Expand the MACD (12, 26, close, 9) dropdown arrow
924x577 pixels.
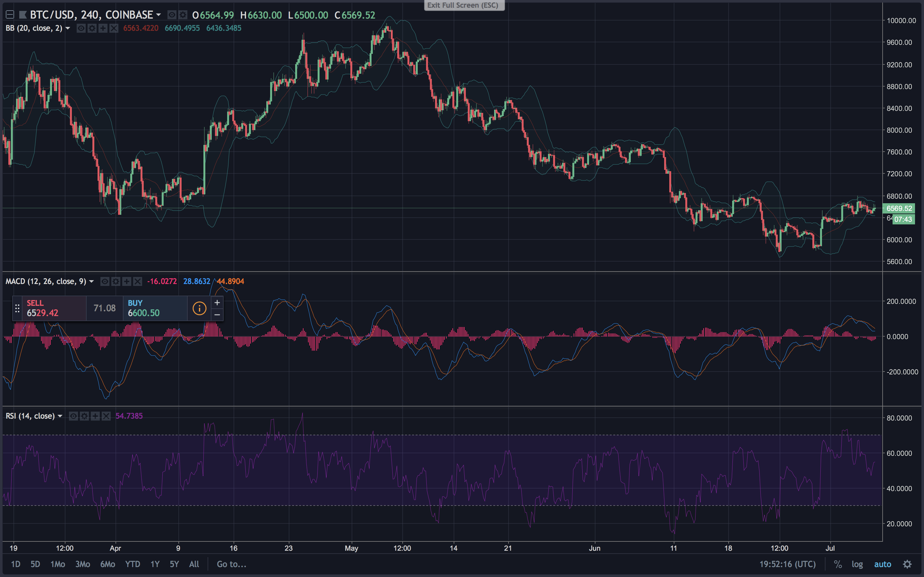pyautogui.click(x=91, y=281)
